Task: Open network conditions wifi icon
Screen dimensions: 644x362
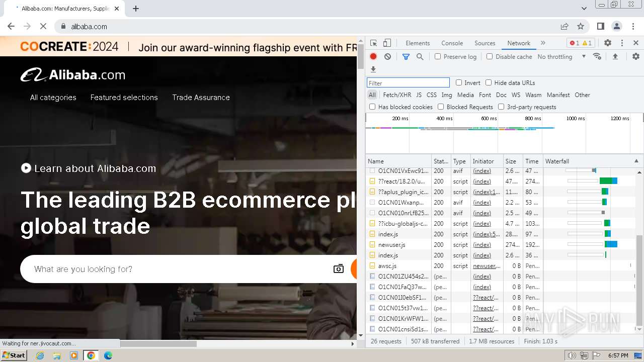Action: [x=597, y=56]
